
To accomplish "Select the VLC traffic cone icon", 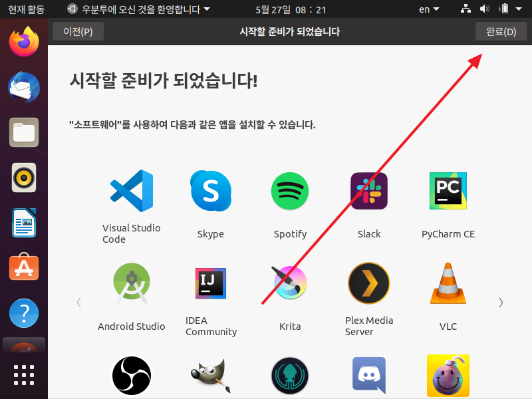I will tap(448, 283).
